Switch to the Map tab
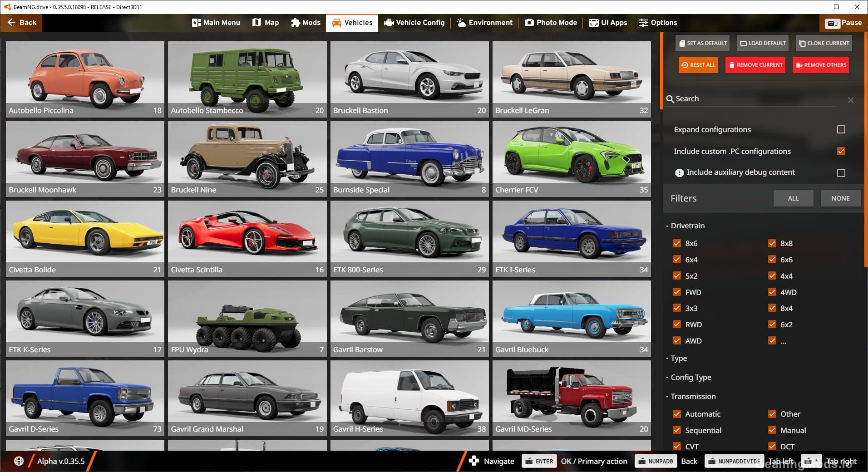The height and width of the screenshot is (472, 868). coord(266,23)
